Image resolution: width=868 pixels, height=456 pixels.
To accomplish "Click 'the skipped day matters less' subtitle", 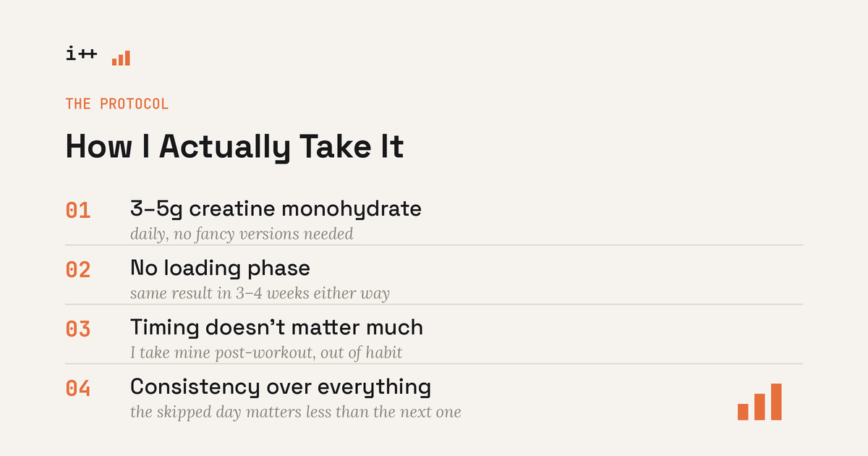I will point(296,413).
